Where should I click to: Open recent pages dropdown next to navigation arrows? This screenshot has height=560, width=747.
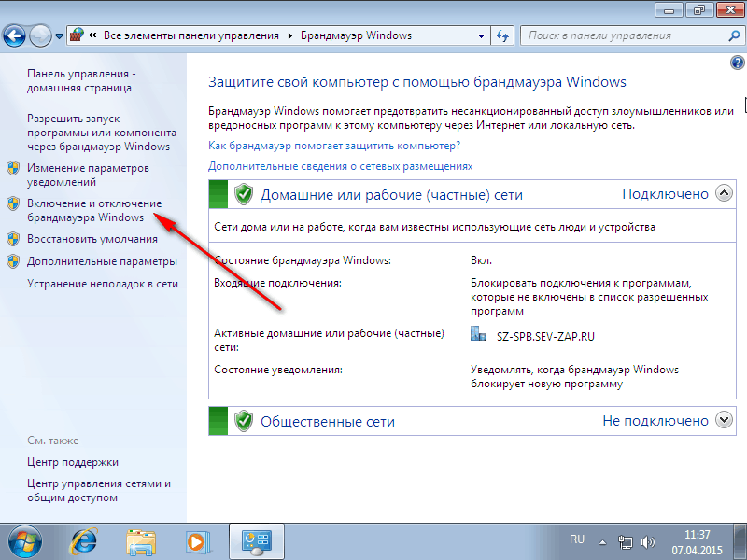60,35
